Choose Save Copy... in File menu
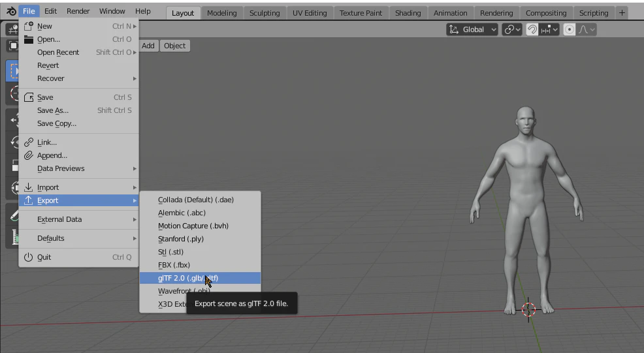644x353 pixels. [78, 123]
